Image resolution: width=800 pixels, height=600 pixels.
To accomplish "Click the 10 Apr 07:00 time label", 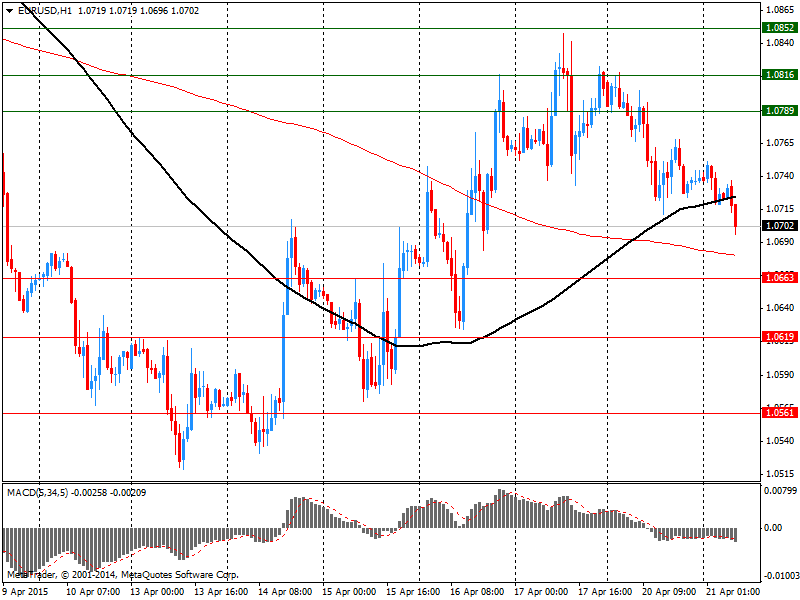I will click(93, 592).
